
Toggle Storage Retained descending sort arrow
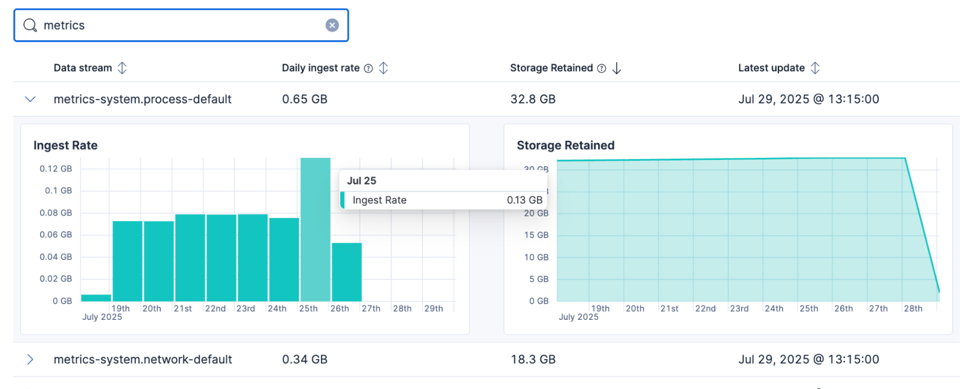617,68
